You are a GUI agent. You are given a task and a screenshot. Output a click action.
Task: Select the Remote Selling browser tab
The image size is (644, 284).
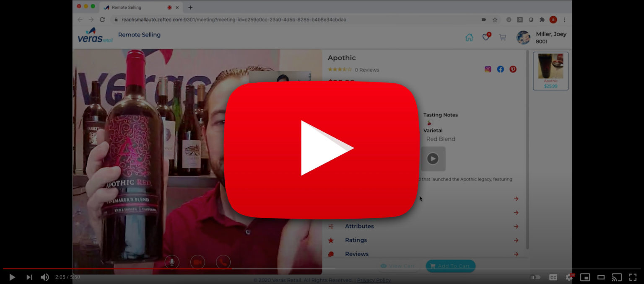pyautogui.click(x=142, y=8)
